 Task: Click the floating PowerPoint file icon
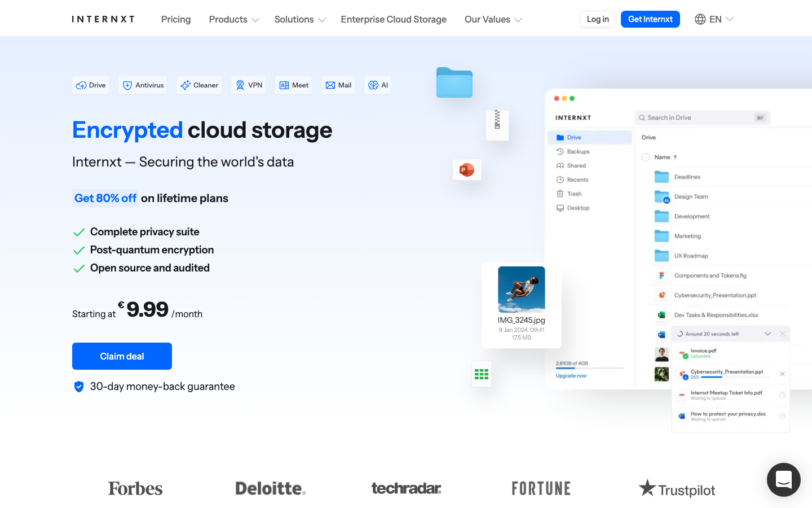pos(467,169)
